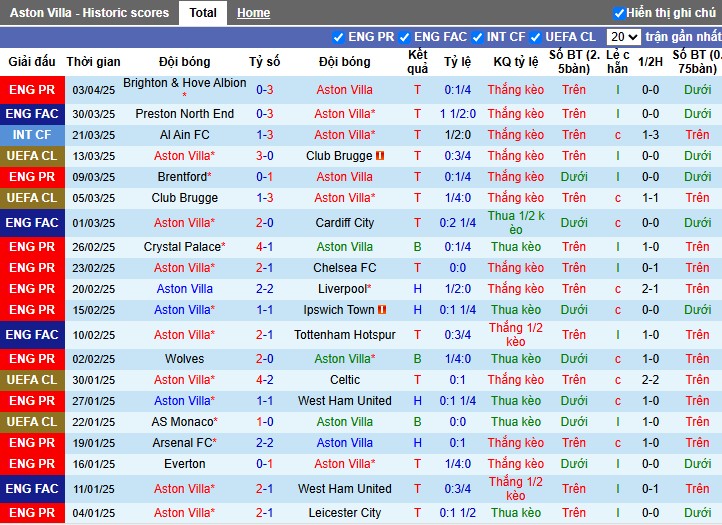The width and height of the screenshot is (722, 525).
Task: Uncheck the INT CF filter checkbox
Action: coord(477,37)
